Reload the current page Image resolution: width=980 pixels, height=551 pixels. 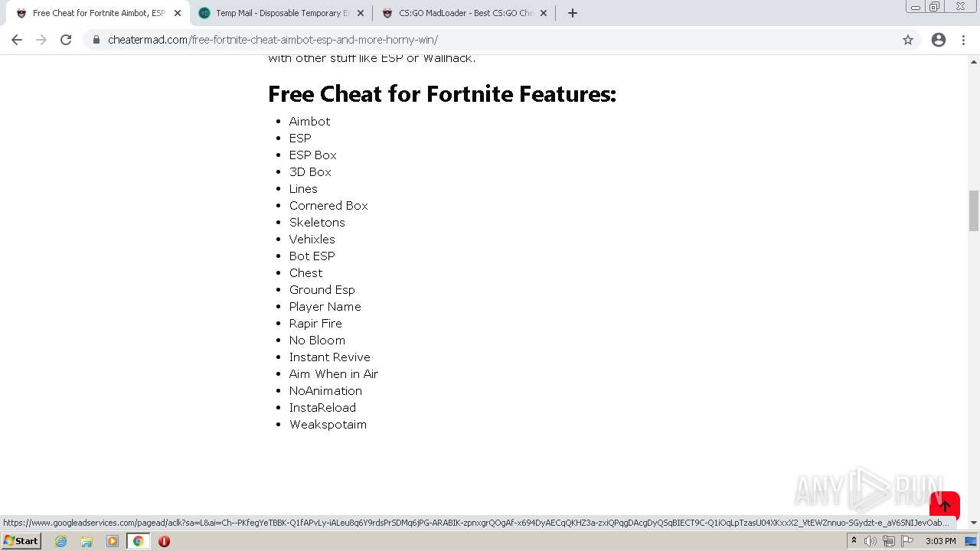[x=66, y=40]
